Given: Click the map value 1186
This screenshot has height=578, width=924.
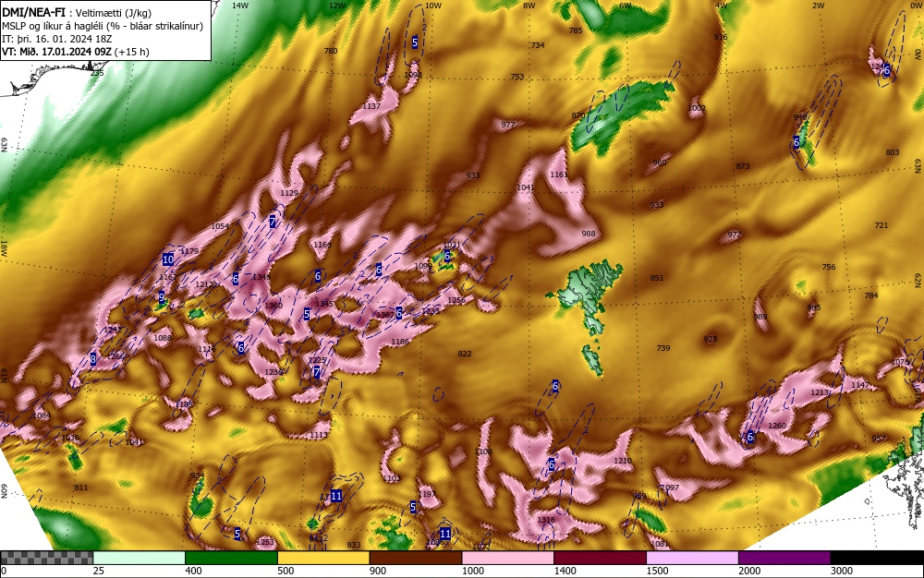Looking at the screenshot, I should coord(399,342).
